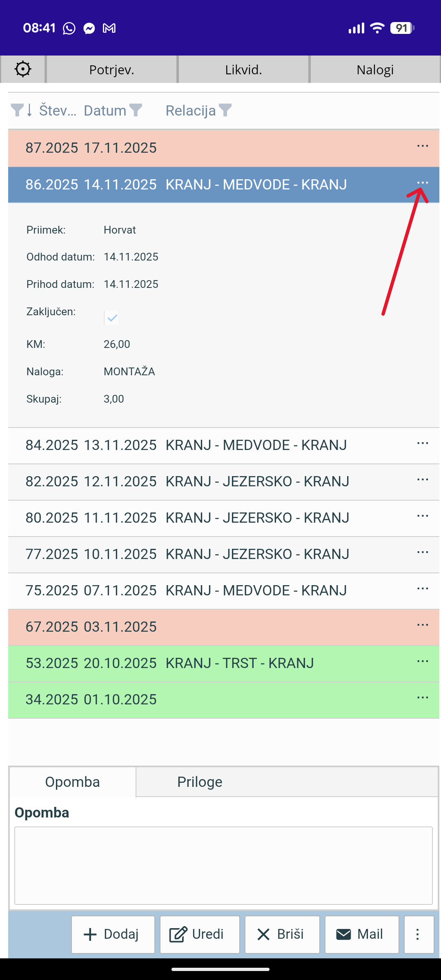This screenshot has height=980, width=441.
Task: Click into the Opomba text field
Action: click(x=223, y=866)
